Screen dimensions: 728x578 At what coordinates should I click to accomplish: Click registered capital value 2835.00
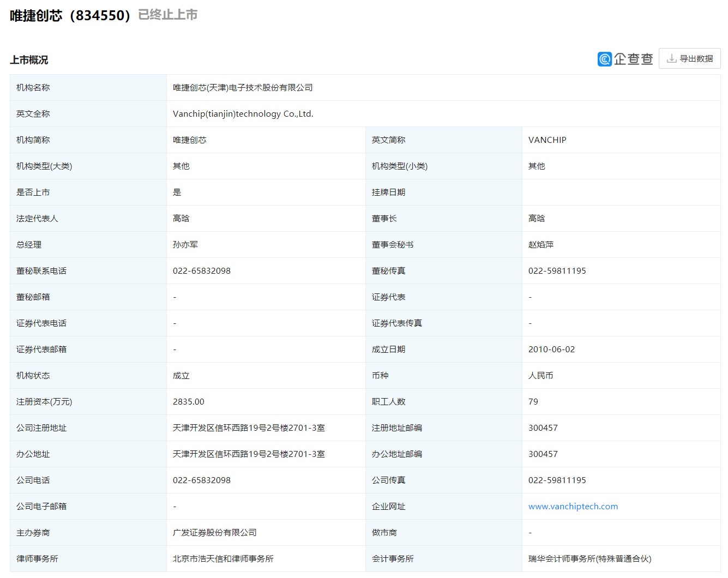click(189, 402)
